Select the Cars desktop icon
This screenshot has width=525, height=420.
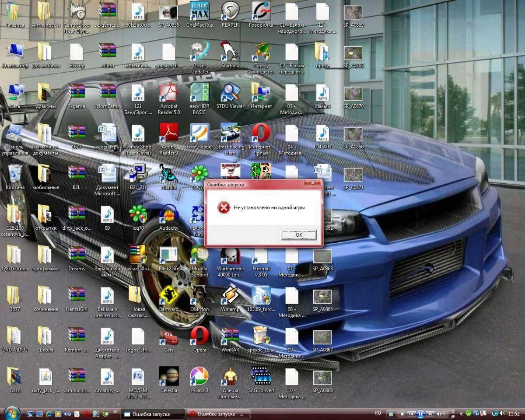click(169, 340)
